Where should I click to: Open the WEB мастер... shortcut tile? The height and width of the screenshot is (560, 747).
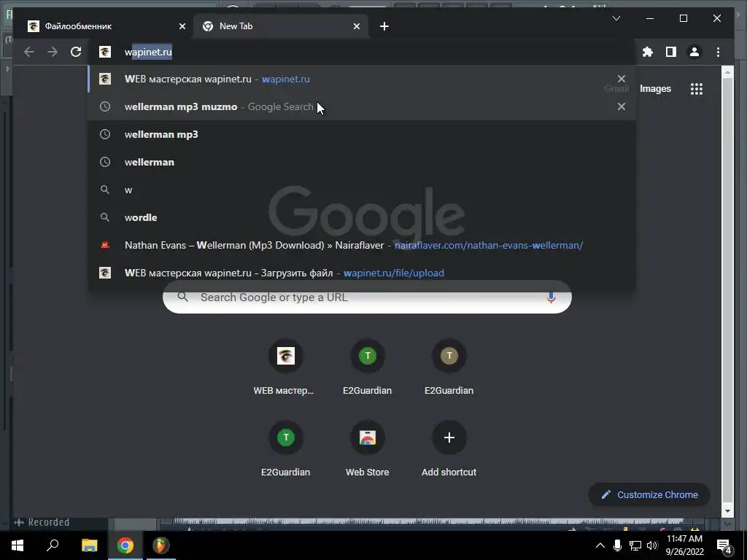pos(285,367)
